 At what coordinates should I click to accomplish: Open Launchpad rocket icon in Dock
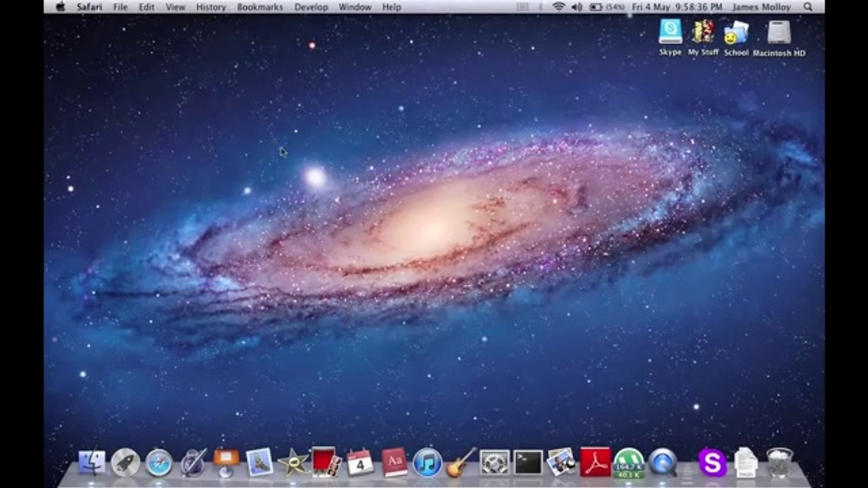click(x=125, y=463)
